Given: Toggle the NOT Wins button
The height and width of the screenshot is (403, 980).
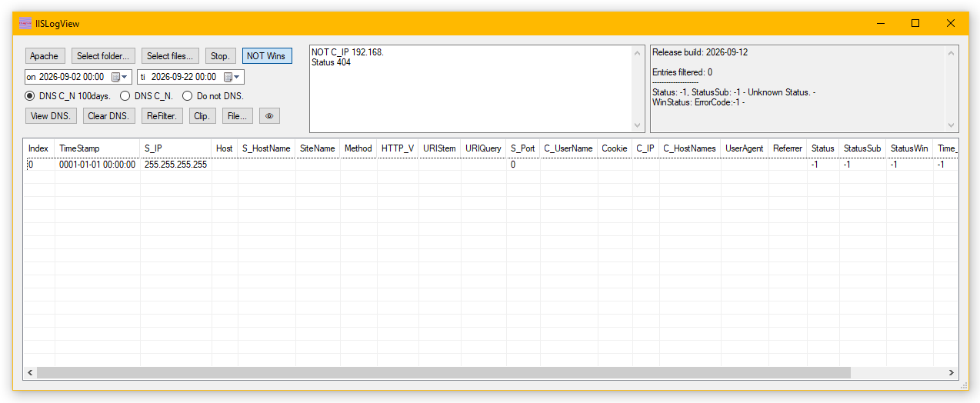Looking at the screenshot, I should pos(267,56).
